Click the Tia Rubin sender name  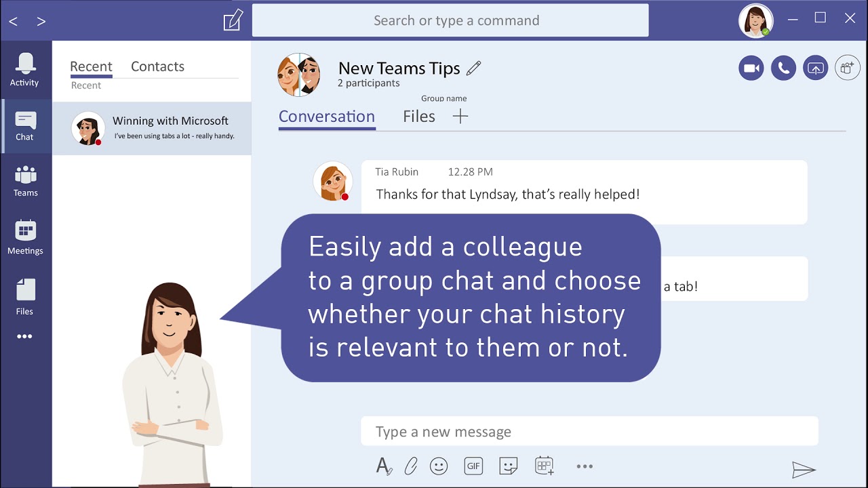[397, 172]
